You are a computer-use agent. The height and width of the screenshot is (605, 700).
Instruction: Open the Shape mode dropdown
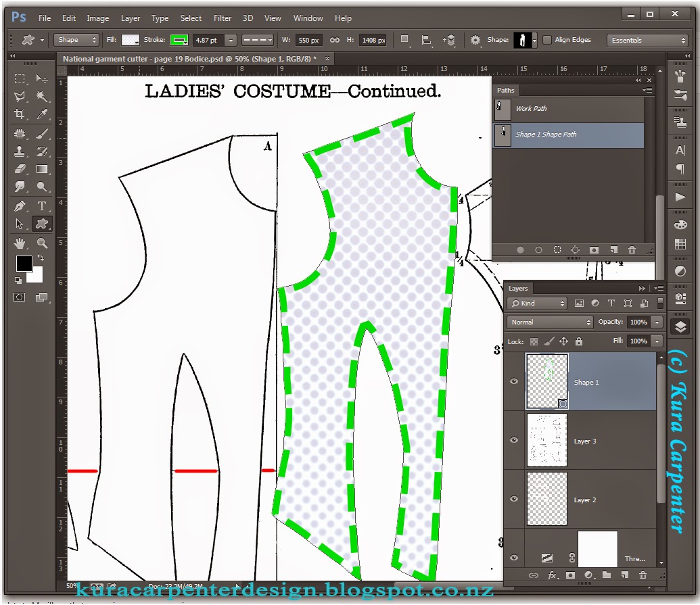tap(76, 39)
